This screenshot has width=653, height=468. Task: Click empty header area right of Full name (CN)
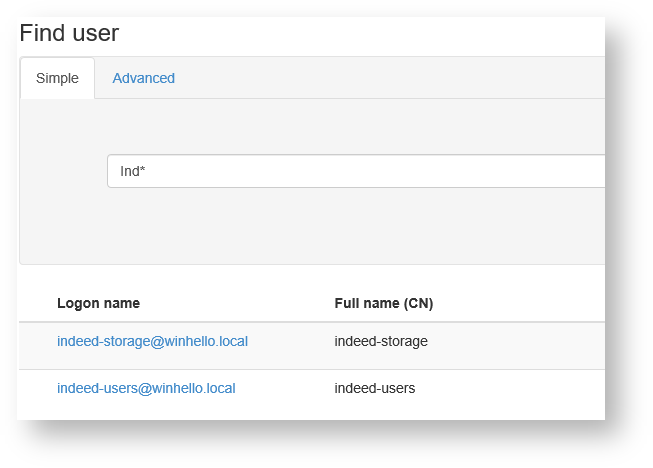tap(520, 303)
